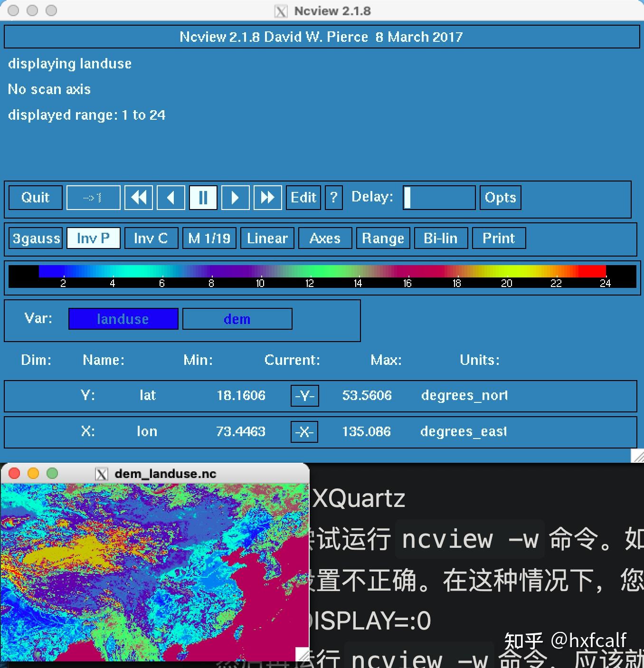Select the landuse variable
This screenshot has height=668, width=644.
[x=123, y=319]
